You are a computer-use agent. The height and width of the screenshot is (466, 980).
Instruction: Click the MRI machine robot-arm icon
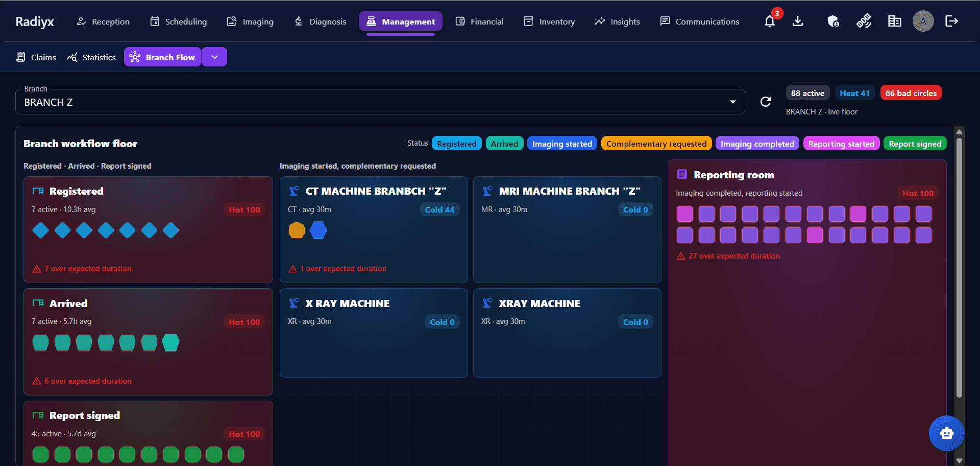point(487,191)
